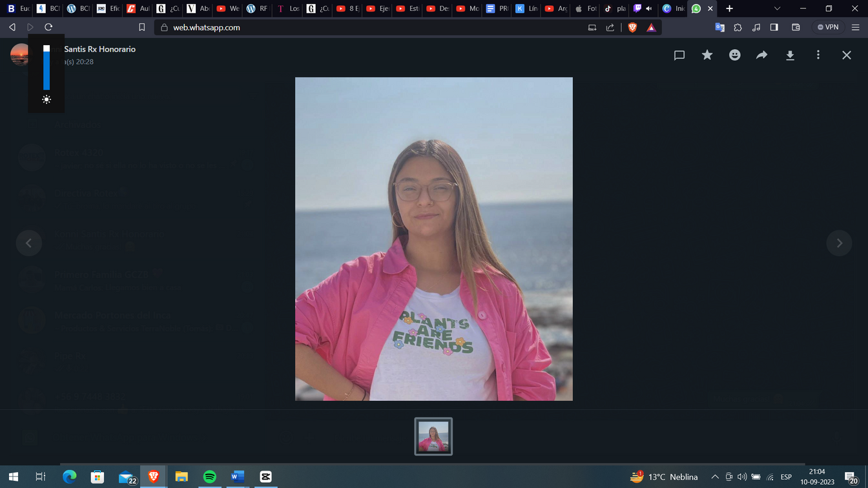Open Brave Shields lion icon
868x488 pixels.
[632, 27]
